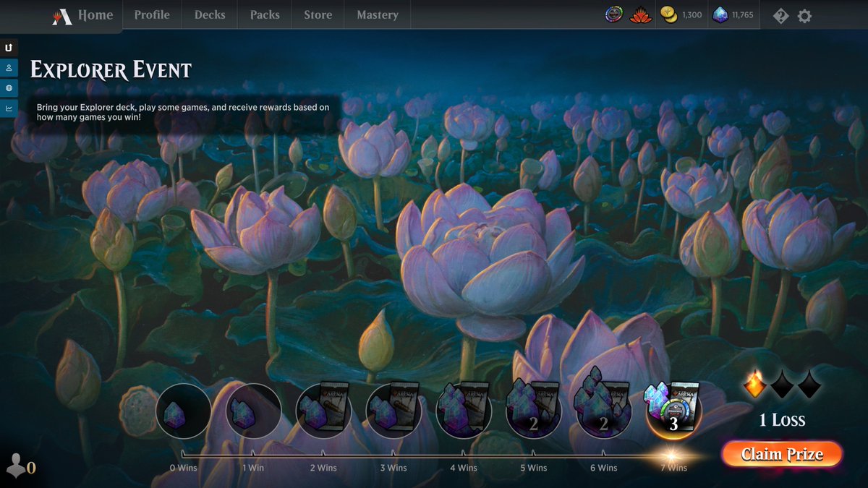Click the gold coins icon
868x488 pixels.
[670, 14]
